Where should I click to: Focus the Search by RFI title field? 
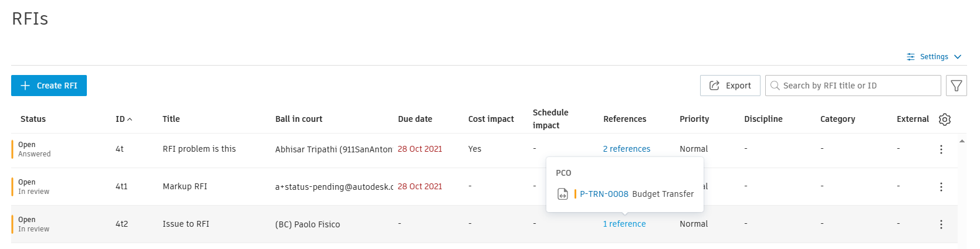[x=857, y=86]
